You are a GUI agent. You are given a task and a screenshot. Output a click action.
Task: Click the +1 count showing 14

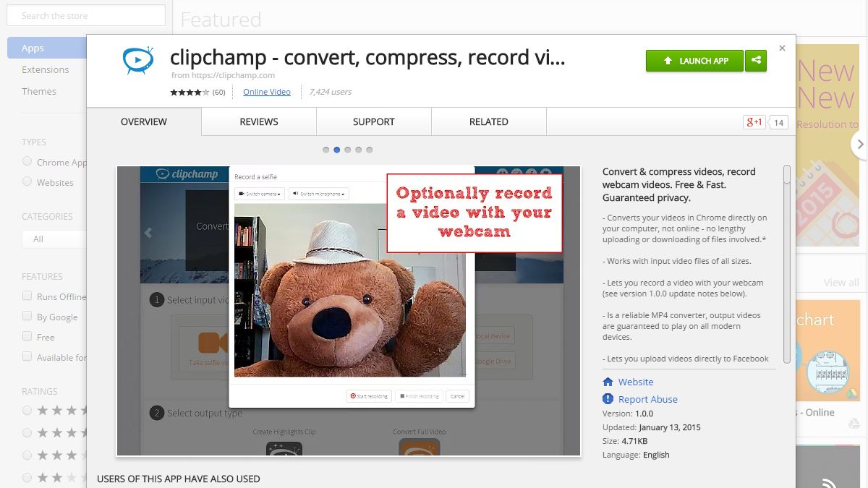point(779,122)
